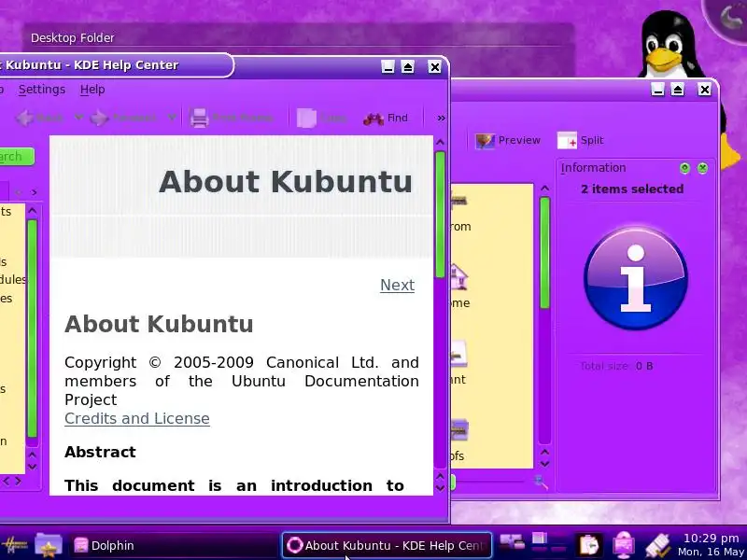This screenshot has height=560, width=747.
Task: Click the Print Frame printer icon
Action: pos(199,118)
